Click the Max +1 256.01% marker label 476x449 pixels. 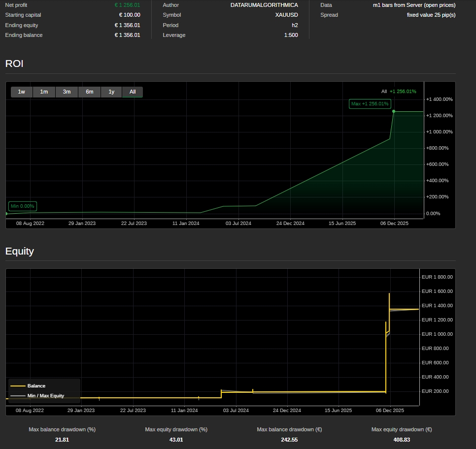click(x=369, y=104)
